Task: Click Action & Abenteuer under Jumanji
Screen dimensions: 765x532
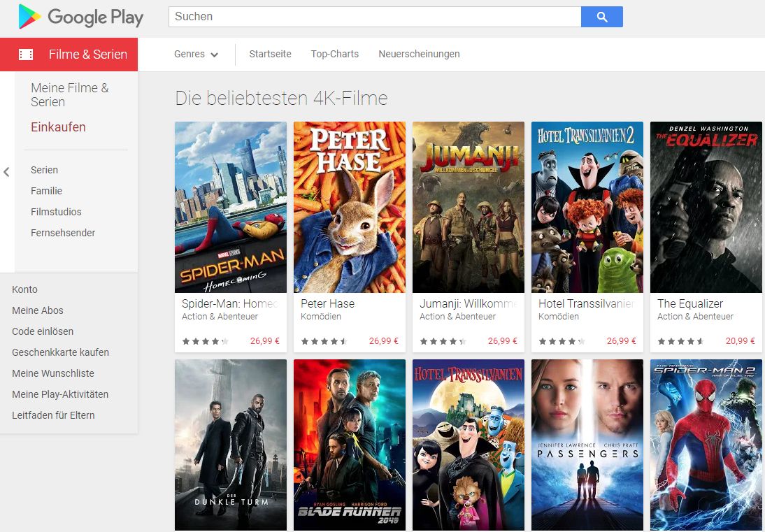Action: pos(457,317)
